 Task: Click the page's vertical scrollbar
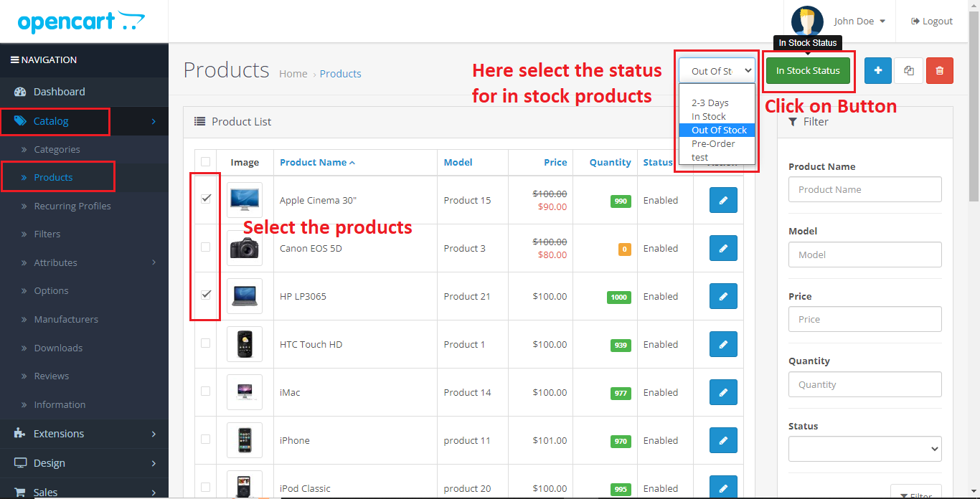pyautogui.click(x=974, y=108)
